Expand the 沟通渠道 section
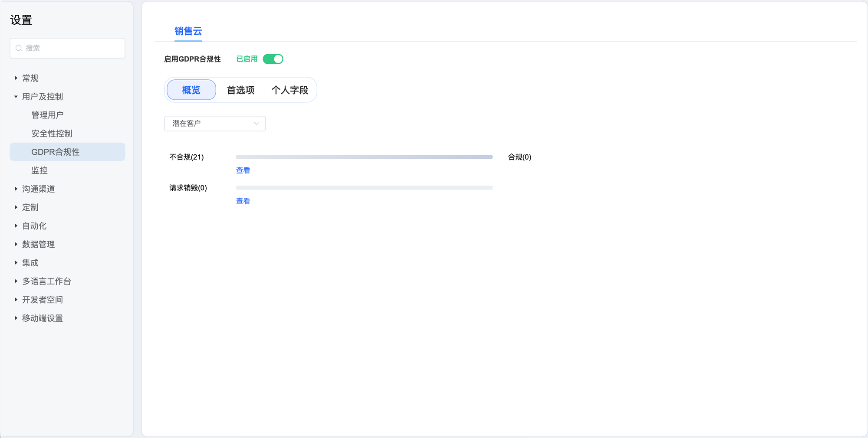 pos(38,189)
